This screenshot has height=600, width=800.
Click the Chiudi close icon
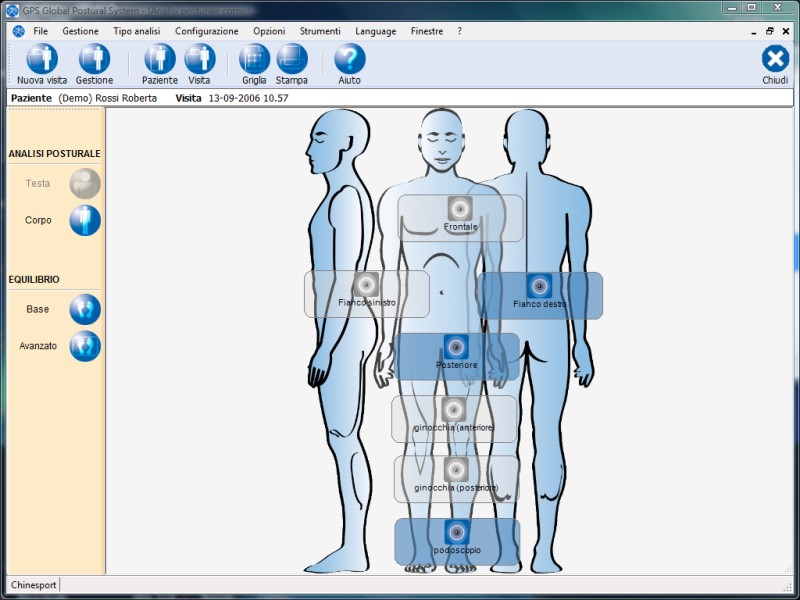(x=775, y=59)
